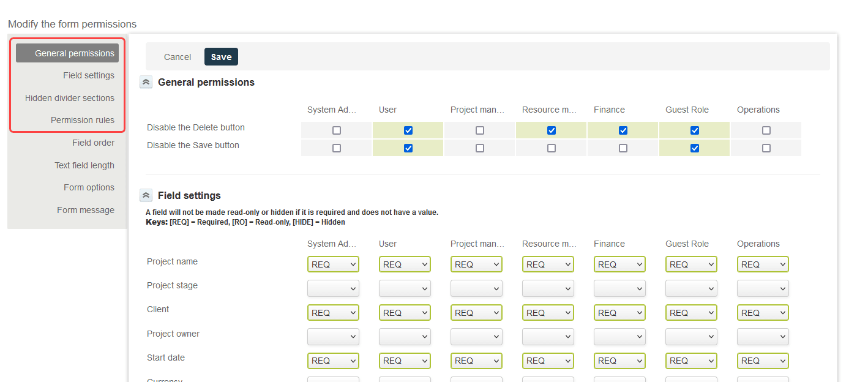Open Project owner dropdown for User

point(405,337)
